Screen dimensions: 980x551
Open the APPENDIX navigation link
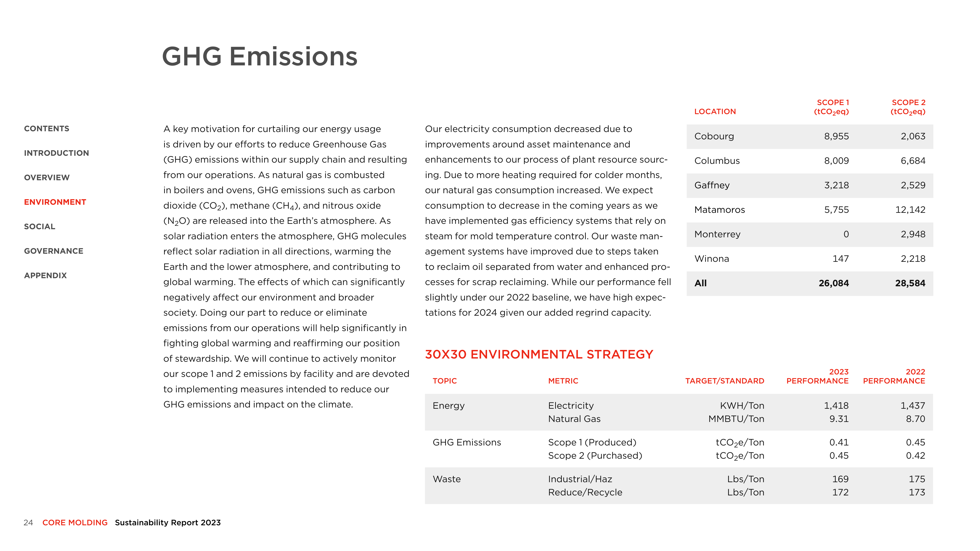pos(45,275)
